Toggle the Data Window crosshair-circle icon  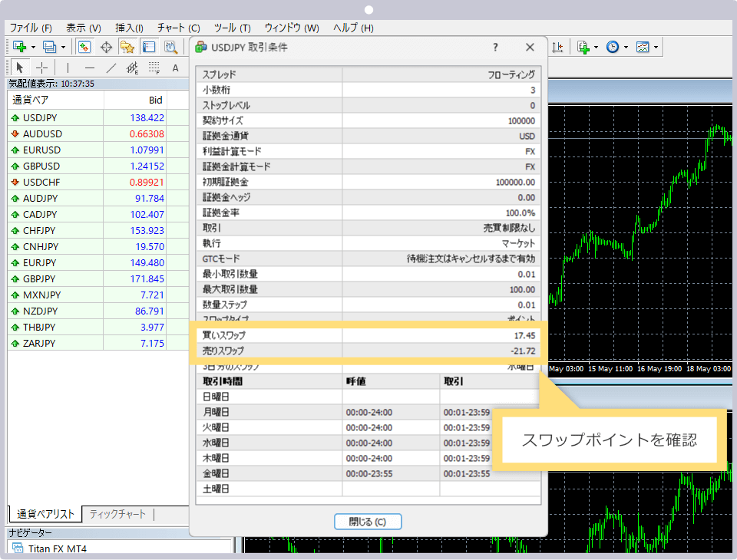(106, 47)
